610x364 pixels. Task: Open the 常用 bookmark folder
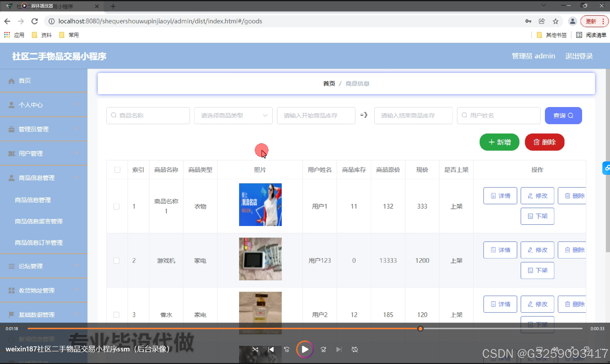69,35
